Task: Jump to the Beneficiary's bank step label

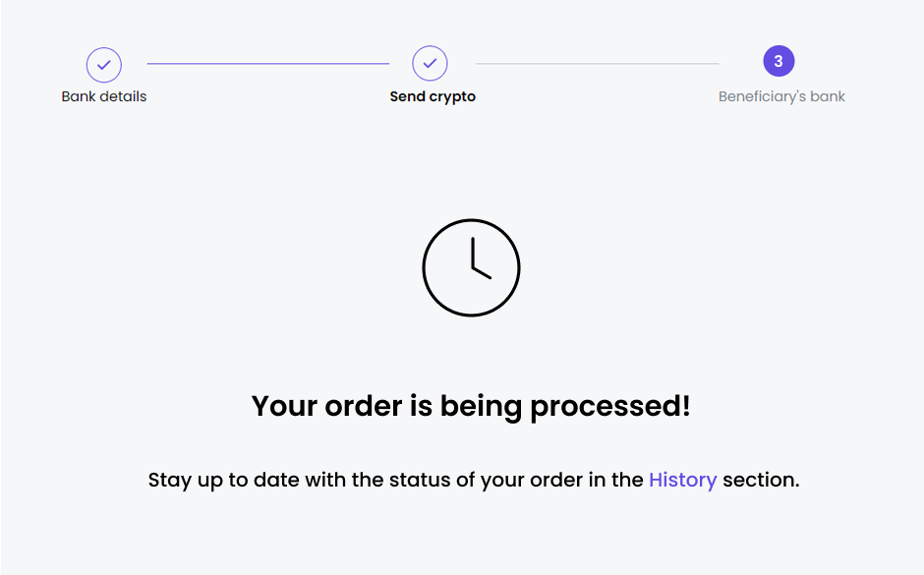Action: pyautogui.click(x=781, y=96)
